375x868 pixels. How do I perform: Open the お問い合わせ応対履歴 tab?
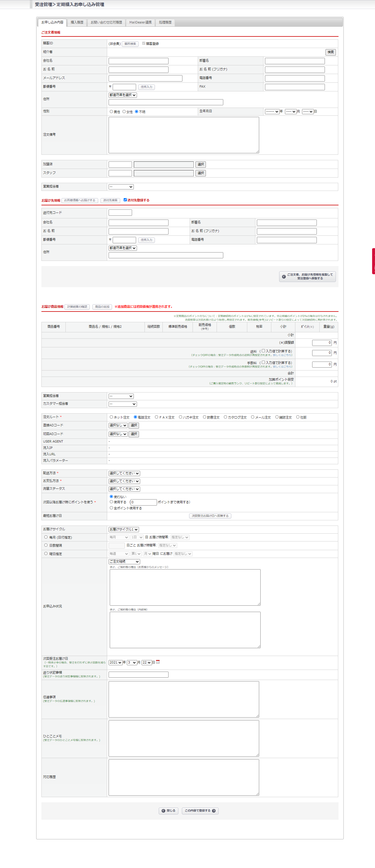coord(106,23)
